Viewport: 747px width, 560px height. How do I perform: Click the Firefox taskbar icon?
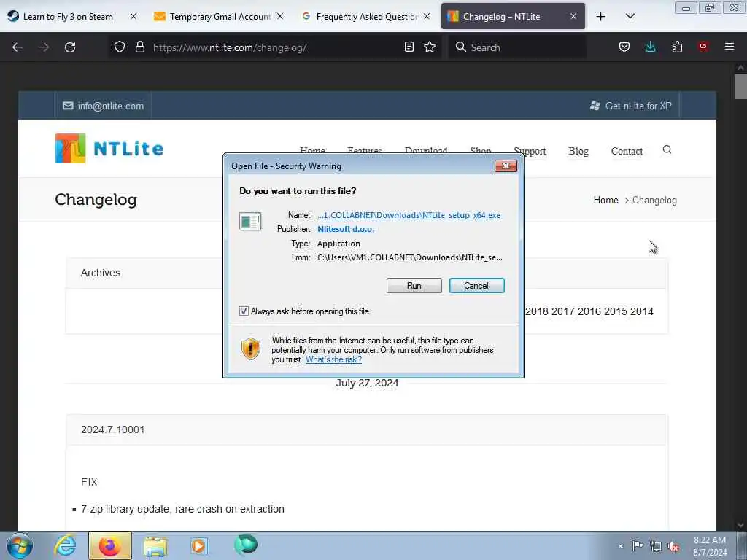click(110, 545)
